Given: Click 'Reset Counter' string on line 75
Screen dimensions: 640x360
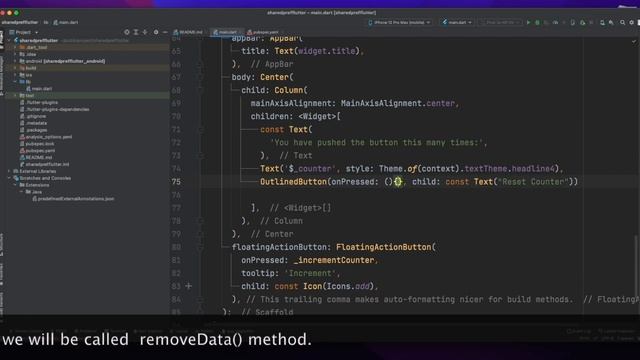Looking at the screenshot, I should (533, 182).
